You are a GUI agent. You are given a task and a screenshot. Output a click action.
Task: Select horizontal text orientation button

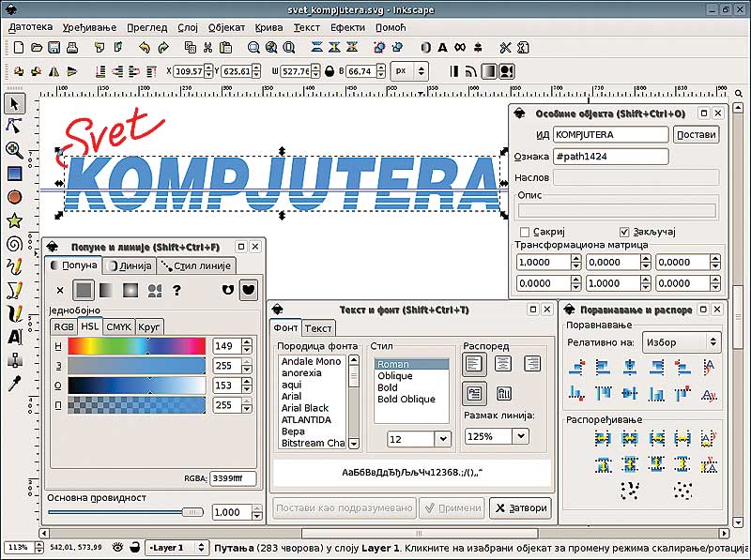point(474,393)
